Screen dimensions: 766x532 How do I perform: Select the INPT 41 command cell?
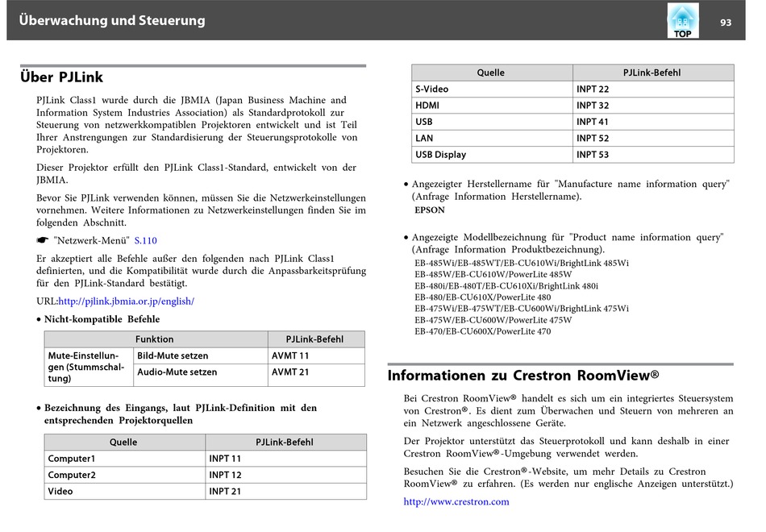click(653, 122)
